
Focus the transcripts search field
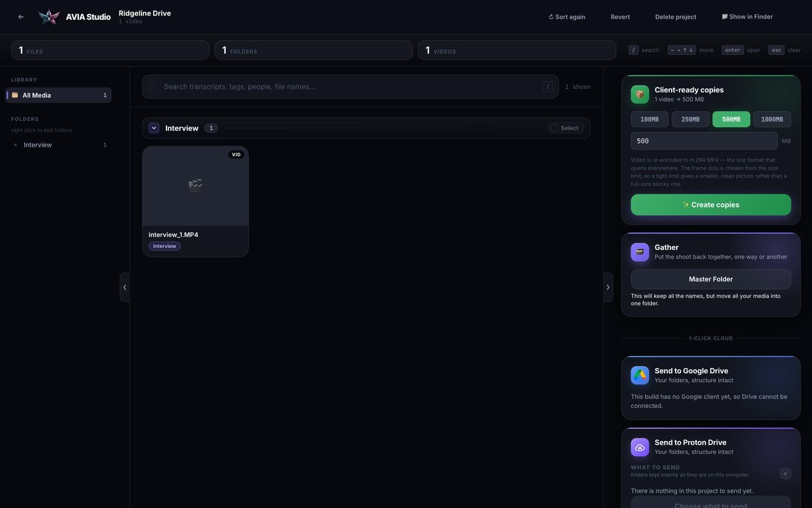pos(350,87)
